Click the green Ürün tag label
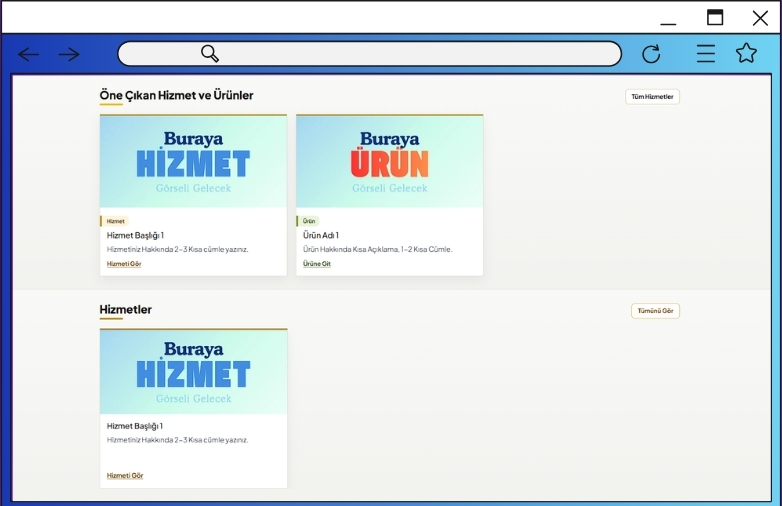 309,221
